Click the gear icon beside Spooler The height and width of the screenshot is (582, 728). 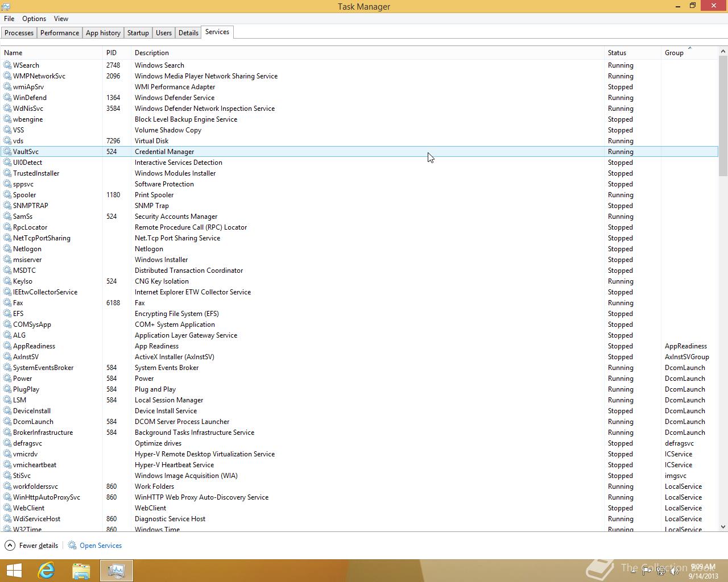point(7,195)
